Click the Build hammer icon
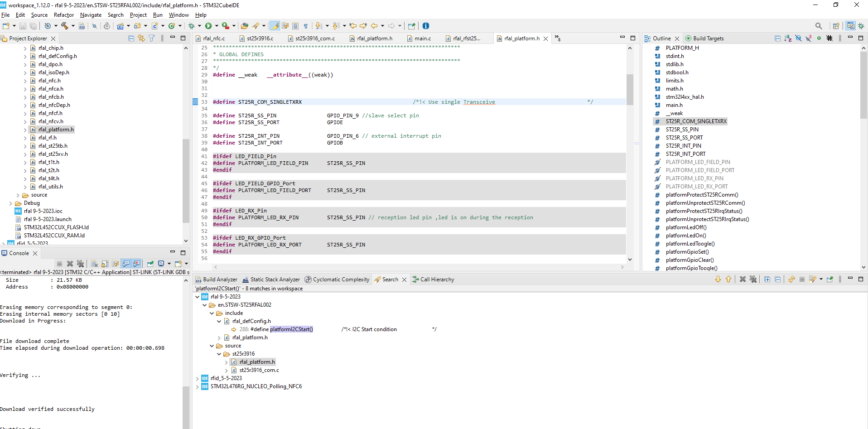This screenshot has height=429, width=868. tap(65, 26)
